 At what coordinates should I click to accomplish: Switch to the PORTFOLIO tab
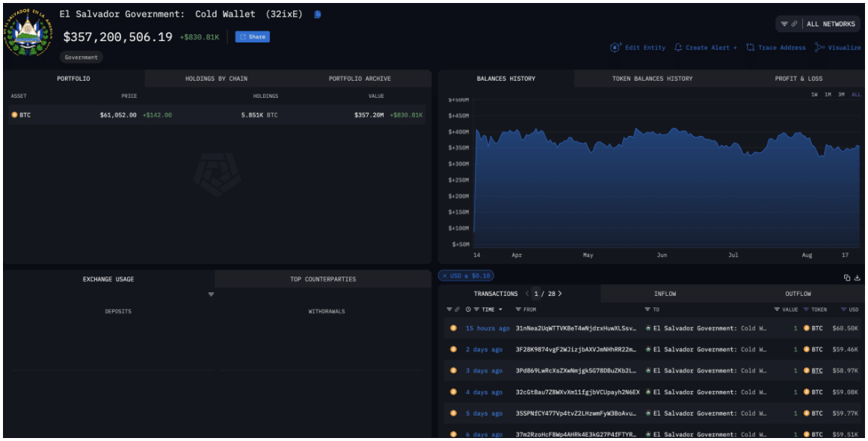tap(73, 78)
